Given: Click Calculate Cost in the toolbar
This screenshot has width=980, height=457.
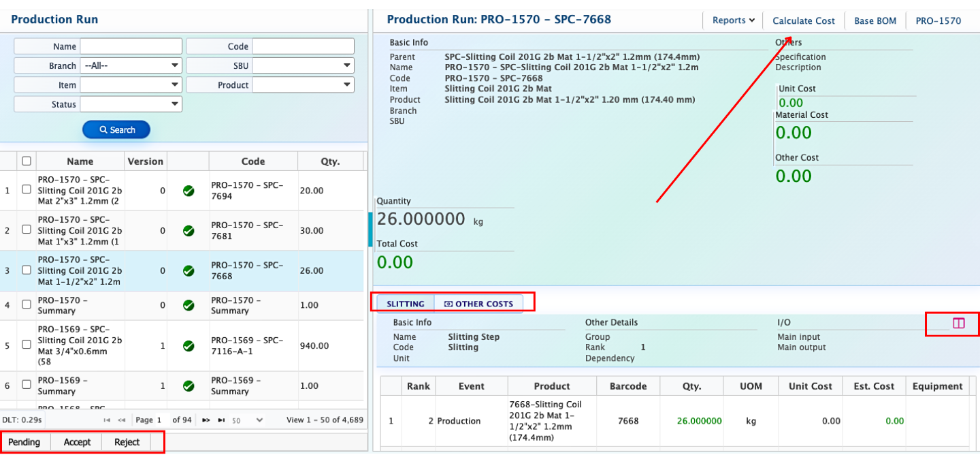Looking at the screenshot, I should coord(803,20).
